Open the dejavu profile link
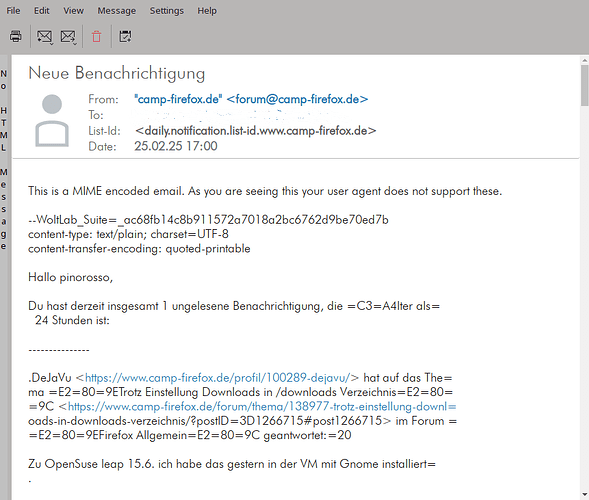The image size is (589, 500). coord(217,378)
